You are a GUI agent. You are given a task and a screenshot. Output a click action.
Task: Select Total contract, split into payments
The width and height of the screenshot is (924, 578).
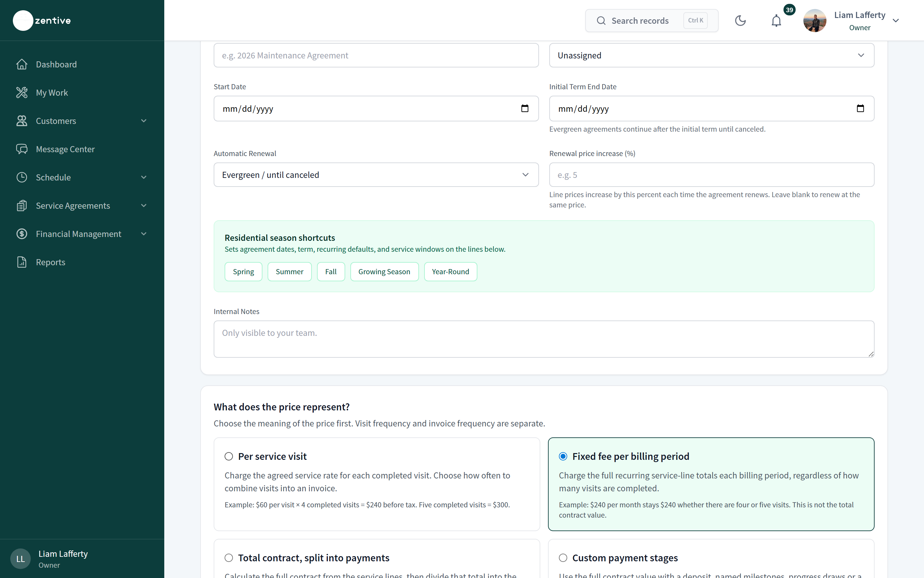point(229,558)
